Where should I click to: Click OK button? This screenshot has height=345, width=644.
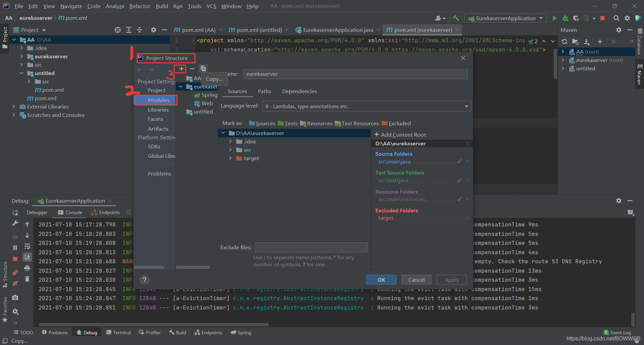pos(381,280)
